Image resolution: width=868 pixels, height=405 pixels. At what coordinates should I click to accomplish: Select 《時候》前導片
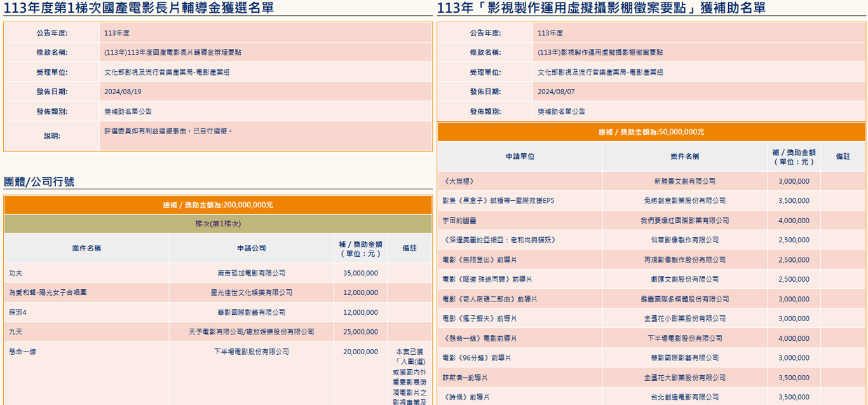466,397
